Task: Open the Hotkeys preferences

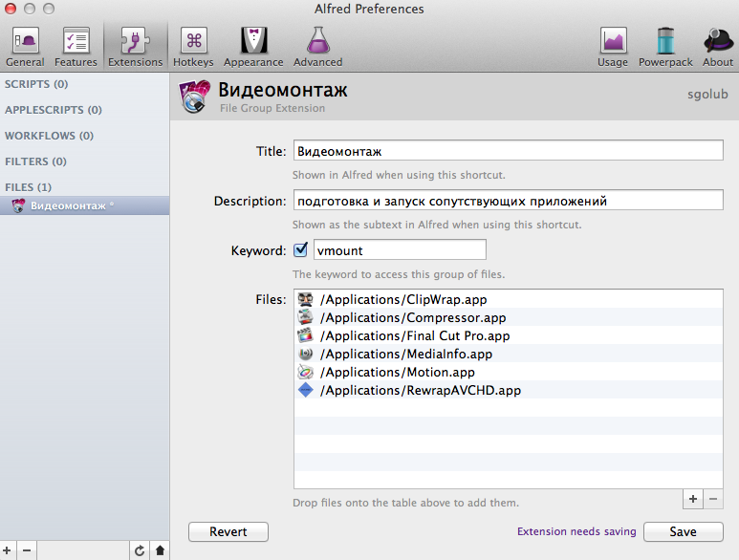Action: point(193,47)
